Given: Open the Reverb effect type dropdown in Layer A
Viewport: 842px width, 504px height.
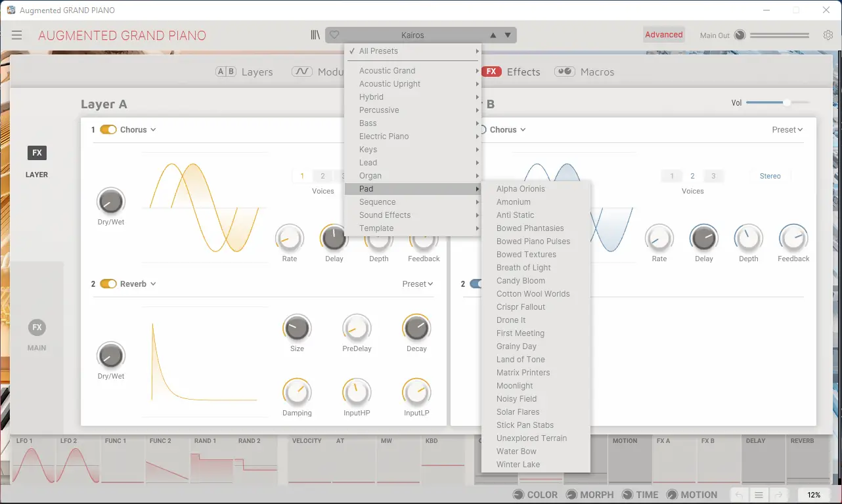Looking at the screenshot, I should click(138, 284).
